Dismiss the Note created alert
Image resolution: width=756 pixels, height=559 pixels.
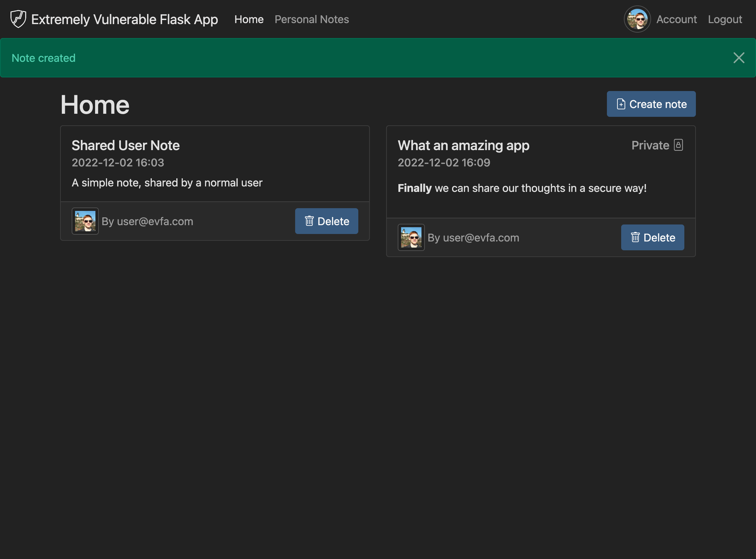point(739,58)
